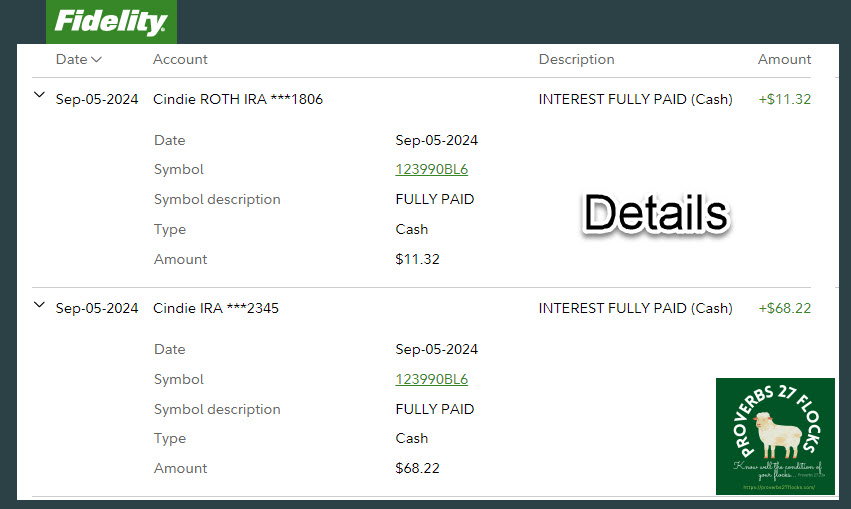Viewport: 851px width, 509px height.
Task: Click the Description column header
Action: pos(576,60)
